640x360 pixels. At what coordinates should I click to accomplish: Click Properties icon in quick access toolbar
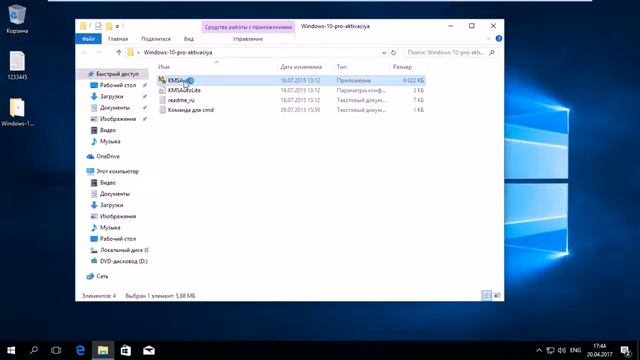[98, 26]
